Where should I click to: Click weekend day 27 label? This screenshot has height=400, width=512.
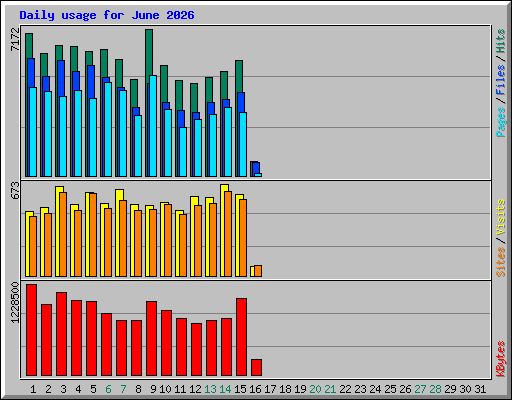coord(420,389)
